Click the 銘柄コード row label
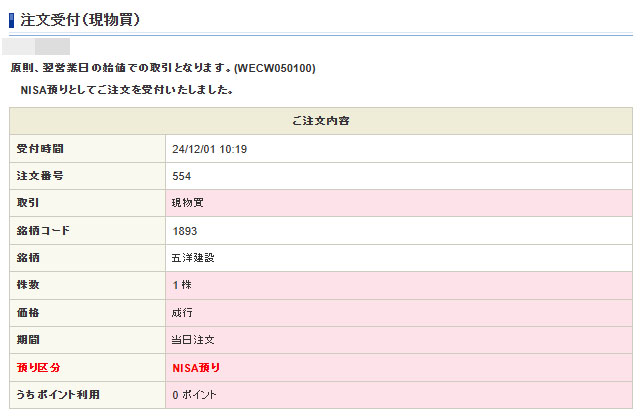643x420 pixels. [43, 231]
